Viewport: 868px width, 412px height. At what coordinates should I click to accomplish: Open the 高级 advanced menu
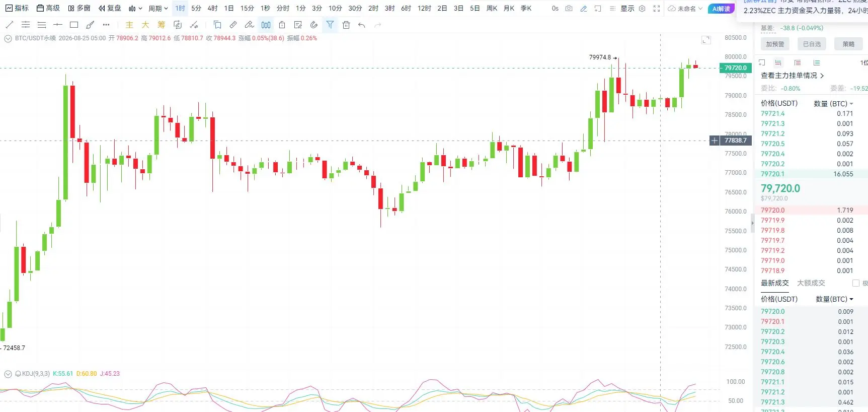point(48,8)
